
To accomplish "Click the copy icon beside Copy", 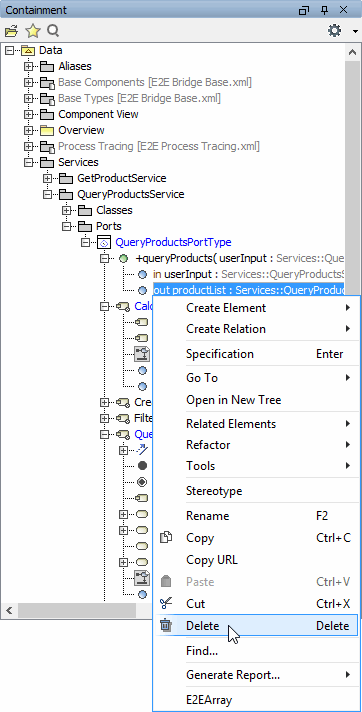I will pyautogui.click(x=166, y=537).
